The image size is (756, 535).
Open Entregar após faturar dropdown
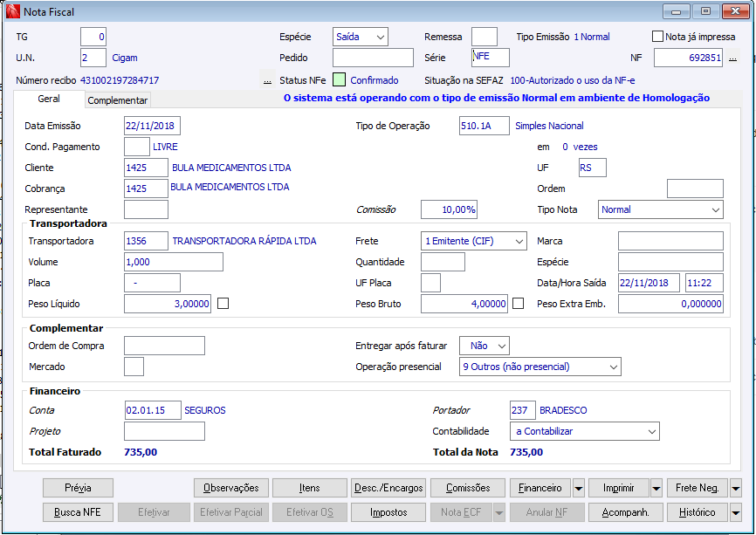click(485, 346)
